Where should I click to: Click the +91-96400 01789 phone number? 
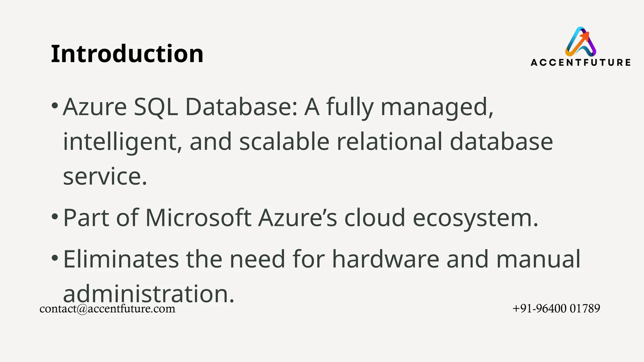point(556,308)
